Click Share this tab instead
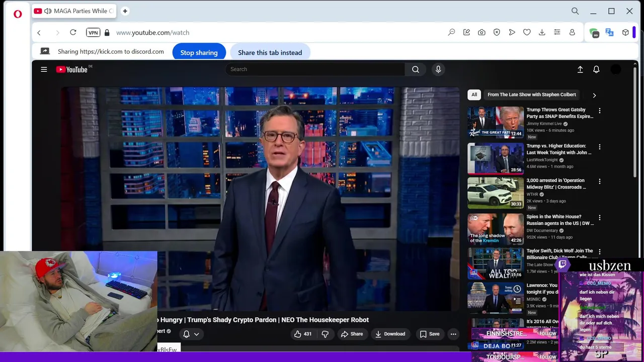The width and height of the screenshot is (644, 362). (270, 52)
